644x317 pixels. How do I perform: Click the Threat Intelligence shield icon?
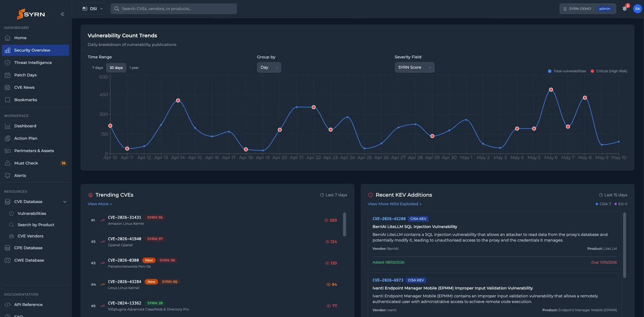(x=7, y=63)
